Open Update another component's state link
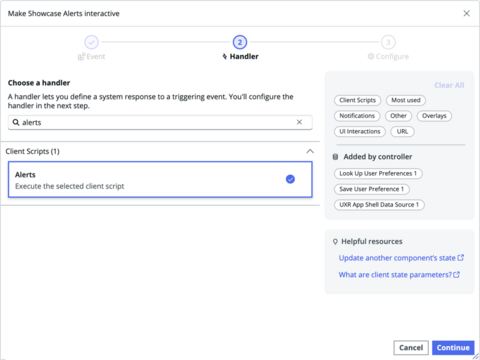This screenshot has height=360, width=480. (401, 258)
